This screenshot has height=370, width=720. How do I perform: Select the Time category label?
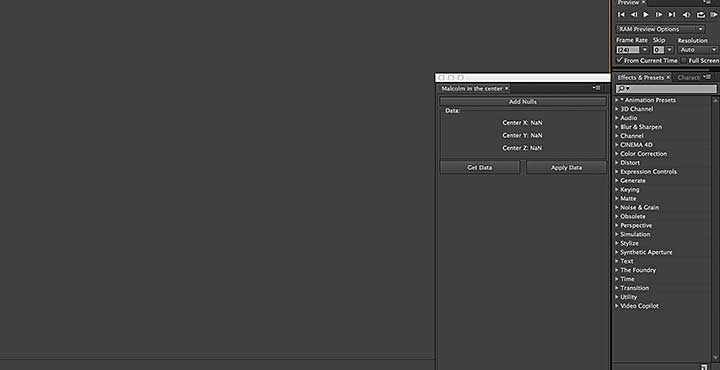point(627,279)
